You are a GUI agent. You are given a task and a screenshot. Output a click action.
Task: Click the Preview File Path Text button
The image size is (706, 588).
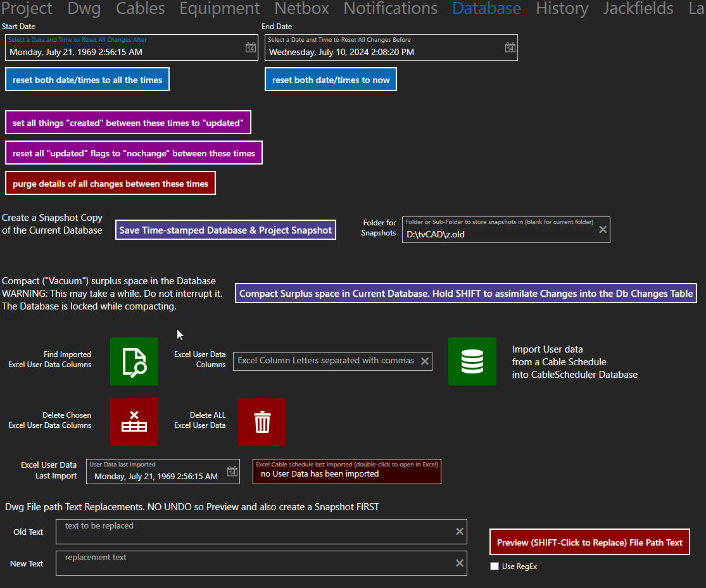pos(589,542)
